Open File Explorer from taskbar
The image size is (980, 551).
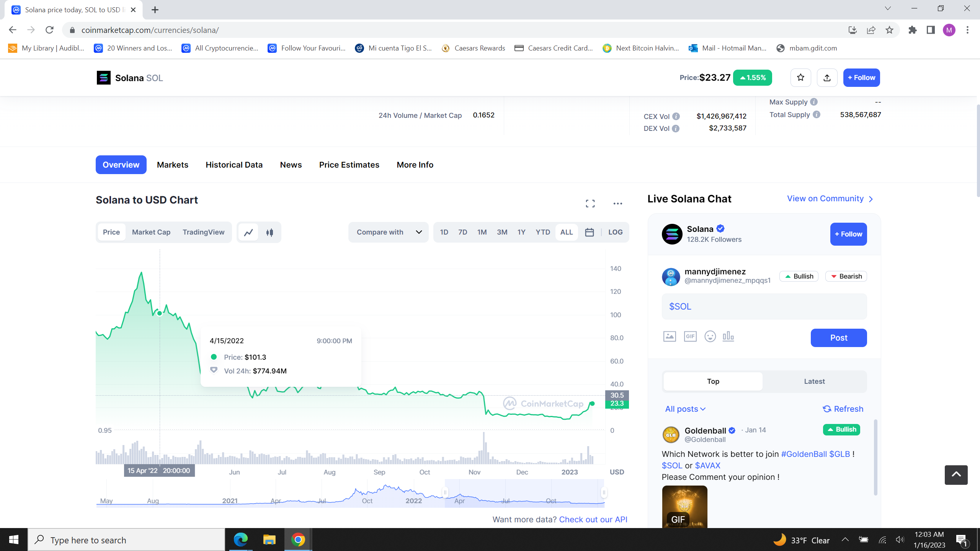click(269, 540)
